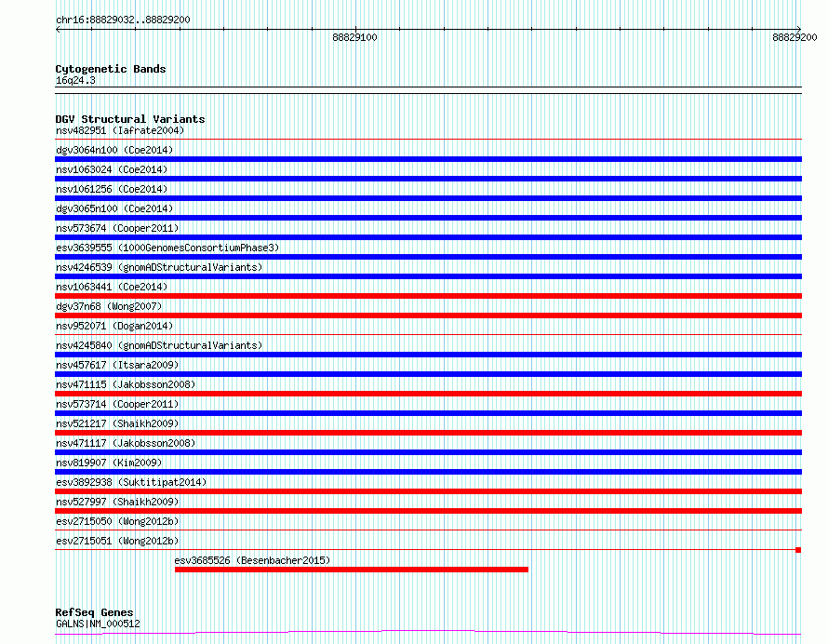
Task: Select the Cytogenetic Bands track title
Action: (x=111, y=69)
